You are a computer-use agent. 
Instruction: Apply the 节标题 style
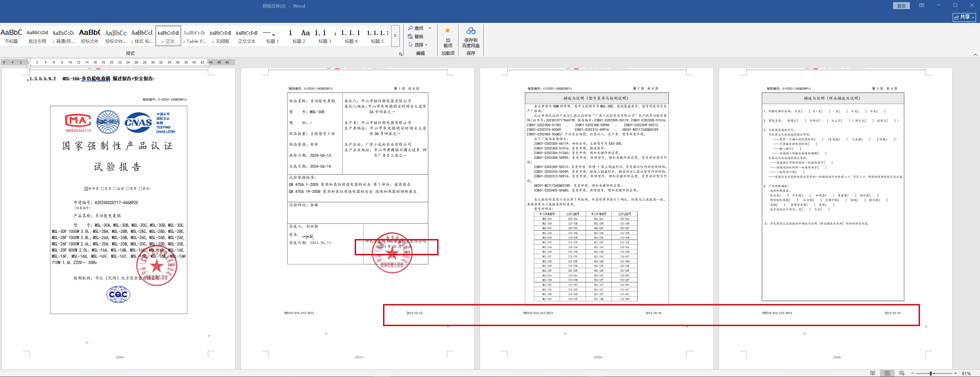(11, 36)
